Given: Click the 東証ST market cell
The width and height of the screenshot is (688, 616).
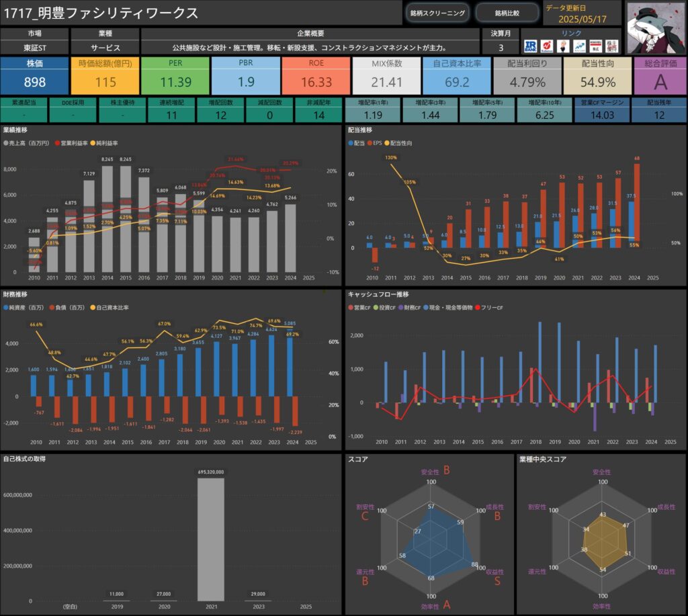Looking at the screenshot, I should coord(35,48).
